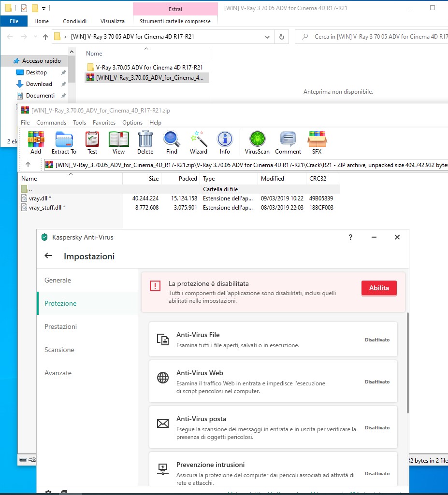Click the Anti-Virus posta envelope icon
This screenshot has width=448, height=495.
click(x=163, y=424)
